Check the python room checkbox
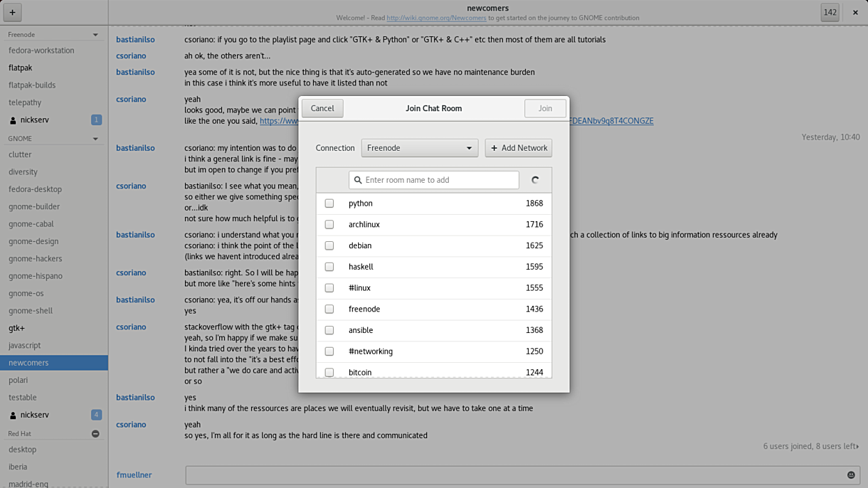The image size is (868, 488). (x=329, y=204)
